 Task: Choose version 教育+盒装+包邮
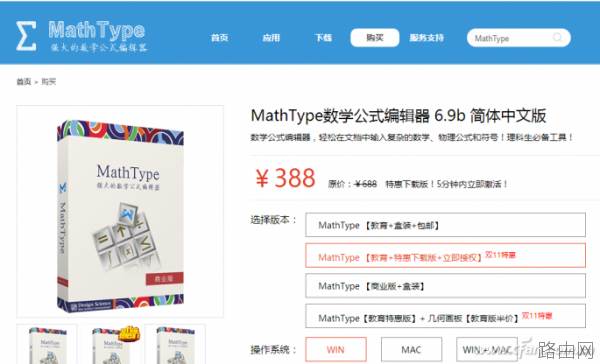click(x=445, y=225)
